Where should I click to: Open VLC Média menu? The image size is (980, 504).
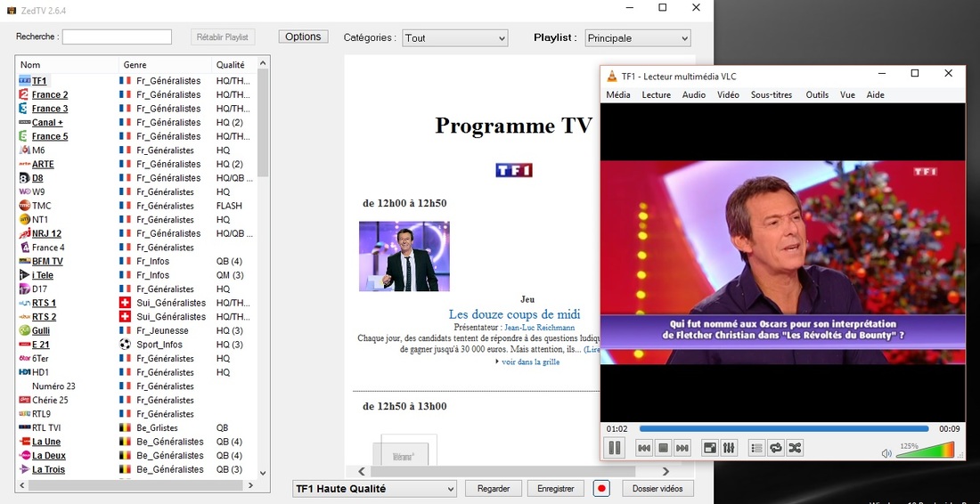coord(618,95)
